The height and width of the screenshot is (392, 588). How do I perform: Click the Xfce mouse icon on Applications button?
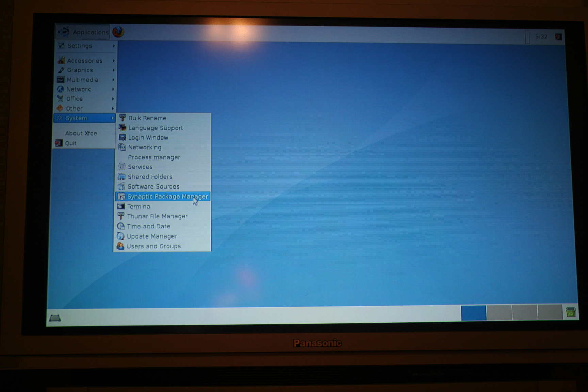(x=64, y=32)
